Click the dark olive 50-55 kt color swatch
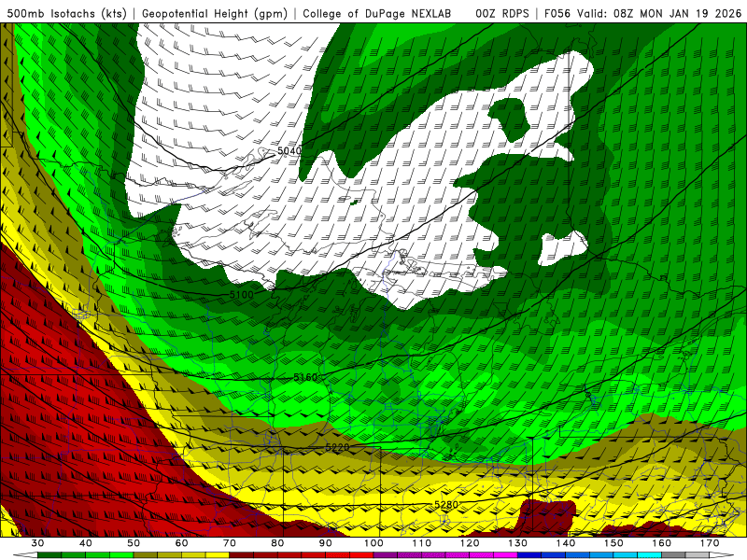 tap(146, 555)
